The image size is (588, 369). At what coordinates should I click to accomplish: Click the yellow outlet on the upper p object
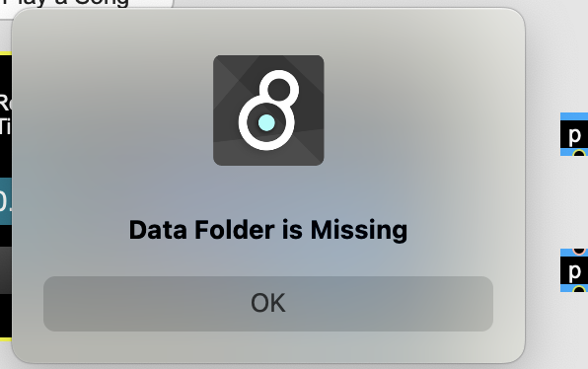579,153
